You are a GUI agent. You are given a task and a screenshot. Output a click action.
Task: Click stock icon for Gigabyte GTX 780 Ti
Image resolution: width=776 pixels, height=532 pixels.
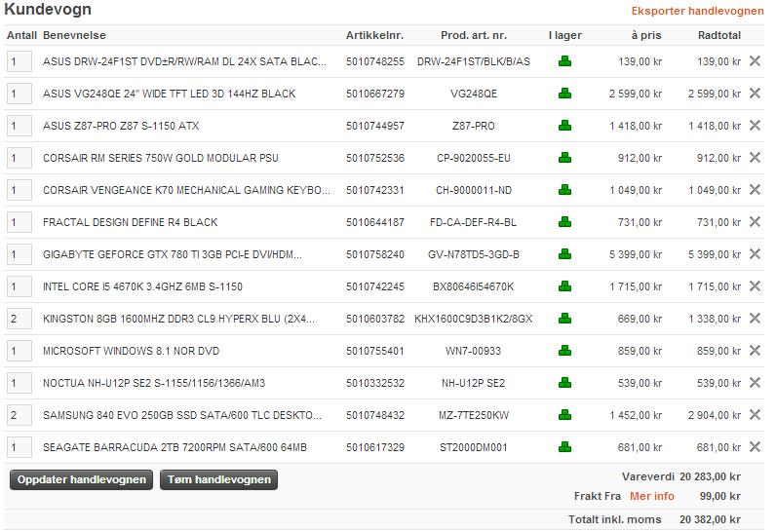coord(564,254)
